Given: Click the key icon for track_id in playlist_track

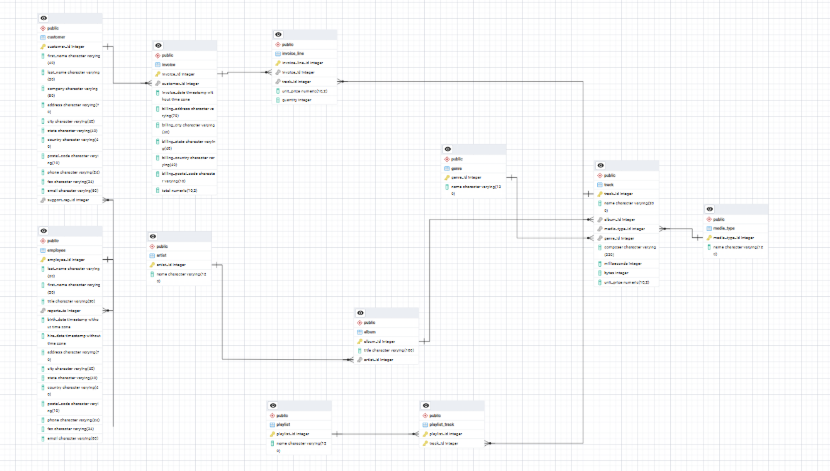Looking at the screenshot, I should pyautogui.click(x=425, y=443).
